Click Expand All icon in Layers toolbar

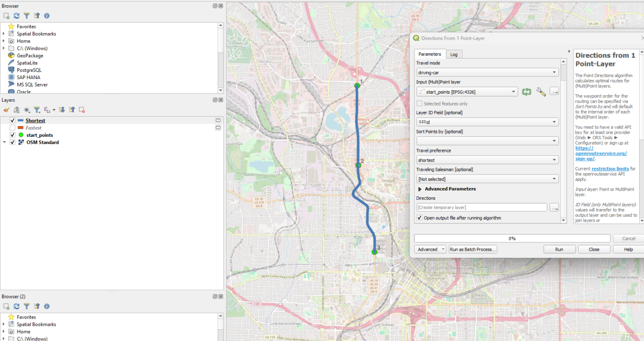(x=62, y=110)
